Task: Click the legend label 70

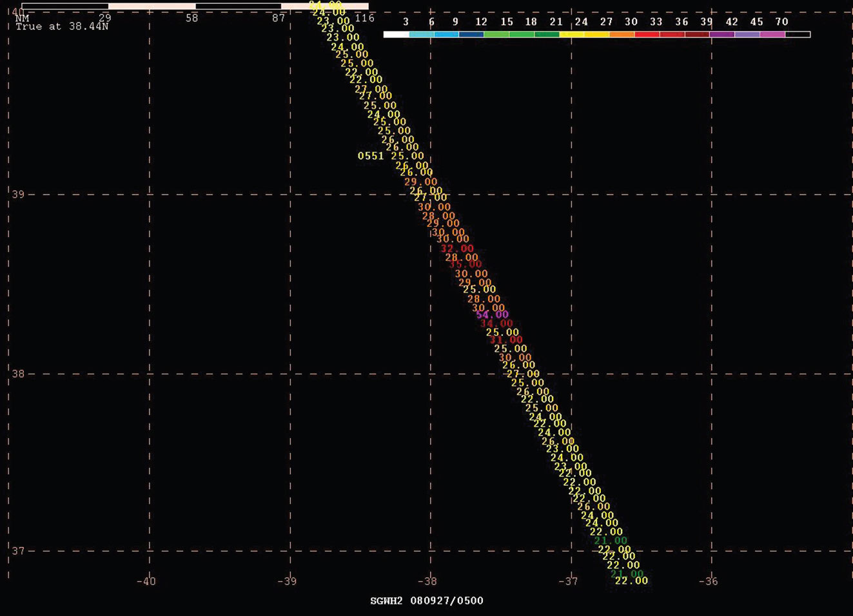Action: point(781,22)
